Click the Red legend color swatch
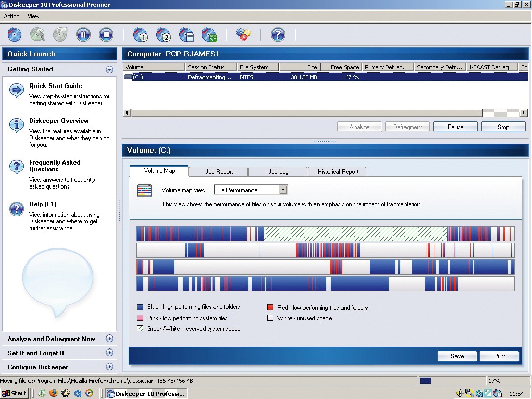The height and width of the screenshot is (399, 532). (x=270, y=308)
